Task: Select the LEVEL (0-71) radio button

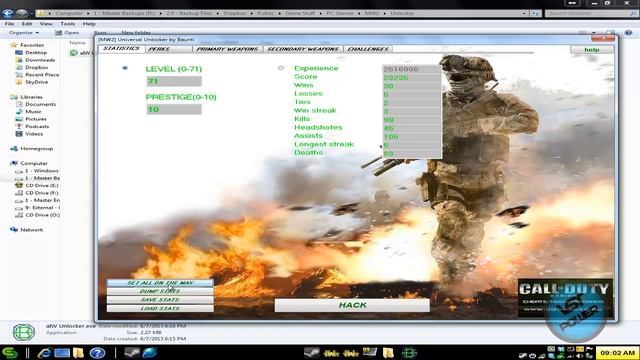Action: pyautogui.click(x=125, y=68)
